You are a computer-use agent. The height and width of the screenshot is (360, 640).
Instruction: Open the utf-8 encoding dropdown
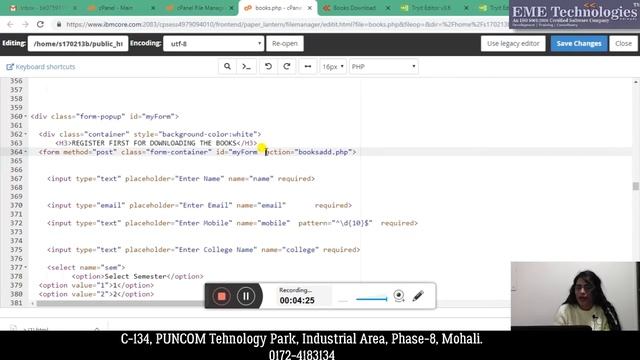pyautogui.click(x=213, y=44)
